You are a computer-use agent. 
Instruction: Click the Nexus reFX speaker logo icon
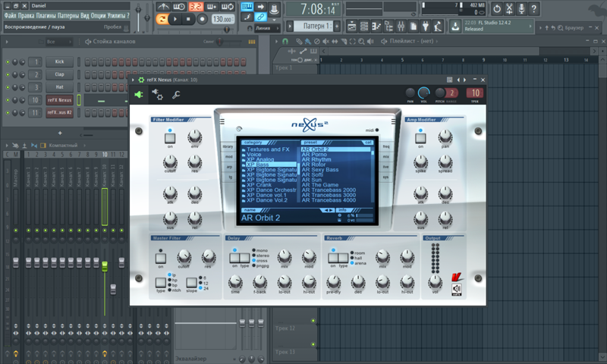click(x=457, y=289)
